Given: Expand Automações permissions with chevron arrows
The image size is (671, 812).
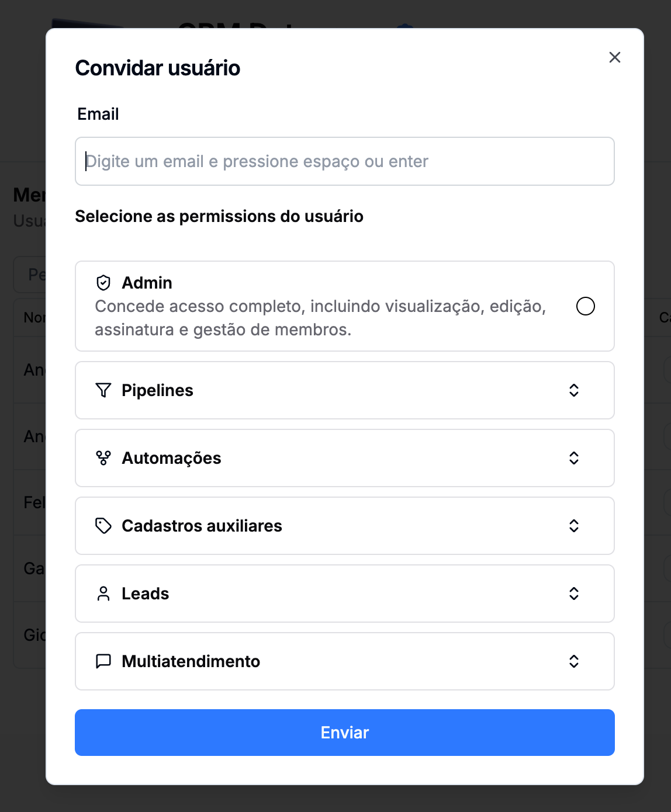Looking at the screenshot, I should pos(574,458).
